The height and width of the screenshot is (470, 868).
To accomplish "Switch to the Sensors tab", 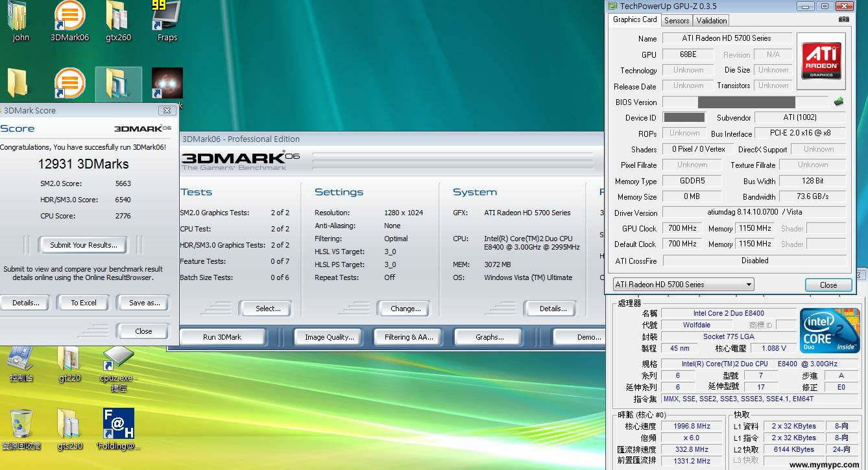I will pos(677,21).
